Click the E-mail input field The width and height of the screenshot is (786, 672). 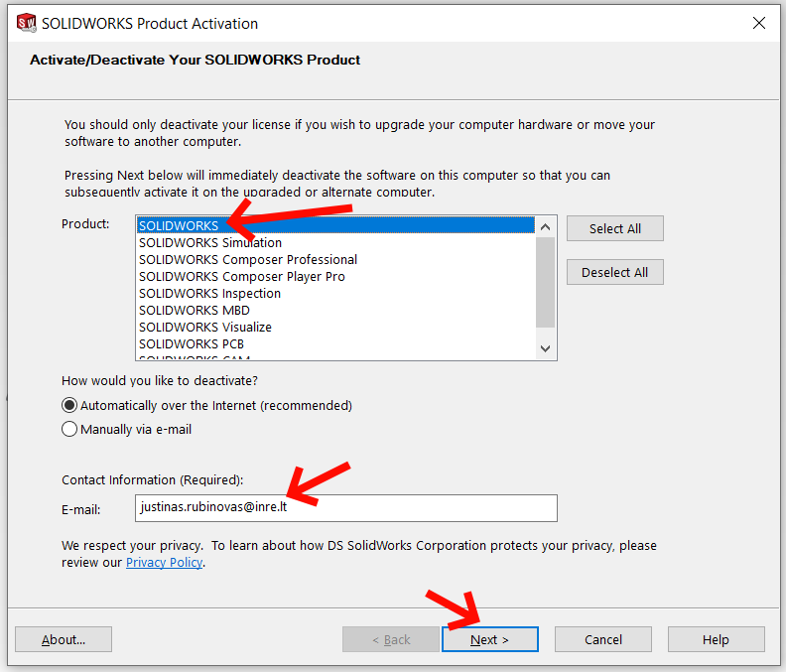(346, 508)
